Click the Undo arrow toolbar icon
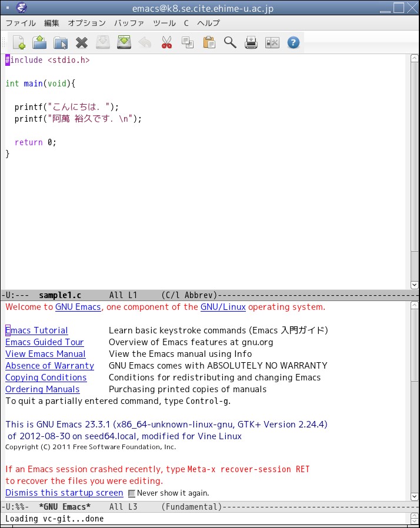The height and width of the screenshot is (528, 420). click(x=145, y=42)
